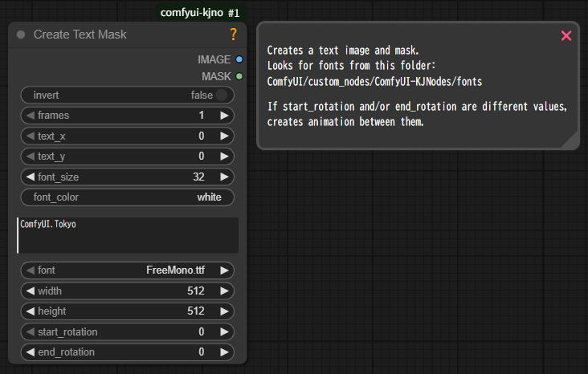Increase text_x value with right arrow
The width and height of the screenshot is (588, 374).
(x=225, y=136)
